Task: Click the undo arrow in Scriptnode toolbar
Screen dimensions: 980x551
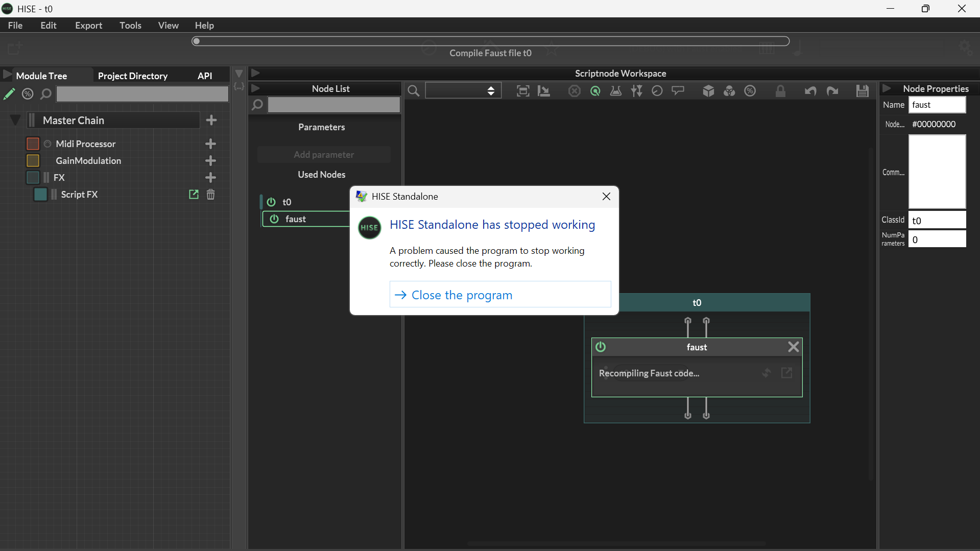Action: [x=810, y=91]
